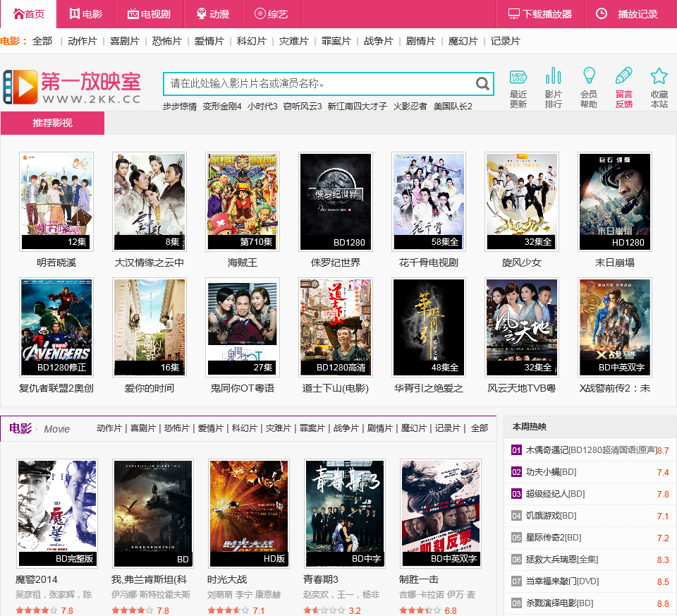The height and width of the screenshot is (616, 677).
Task: Click the 风云天地TVB粤 title link
Action: [x=522, y=388]
